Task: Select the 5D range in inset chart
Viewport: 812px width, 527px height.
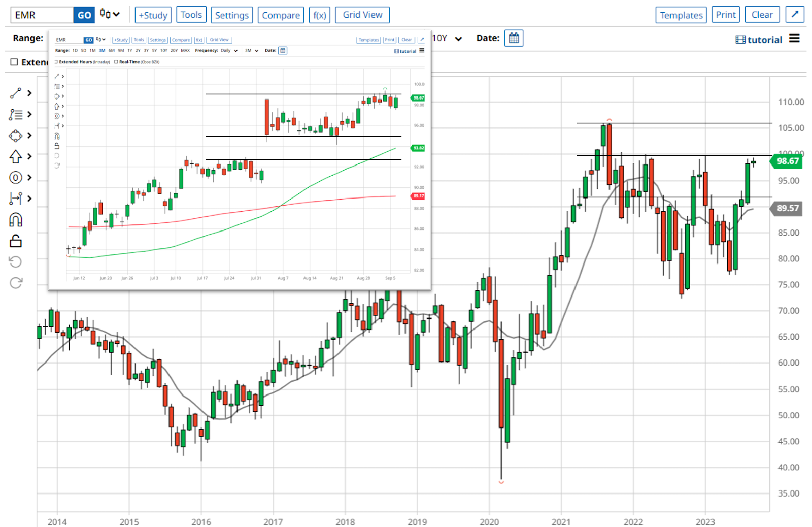Action: [x=83, y=51]
